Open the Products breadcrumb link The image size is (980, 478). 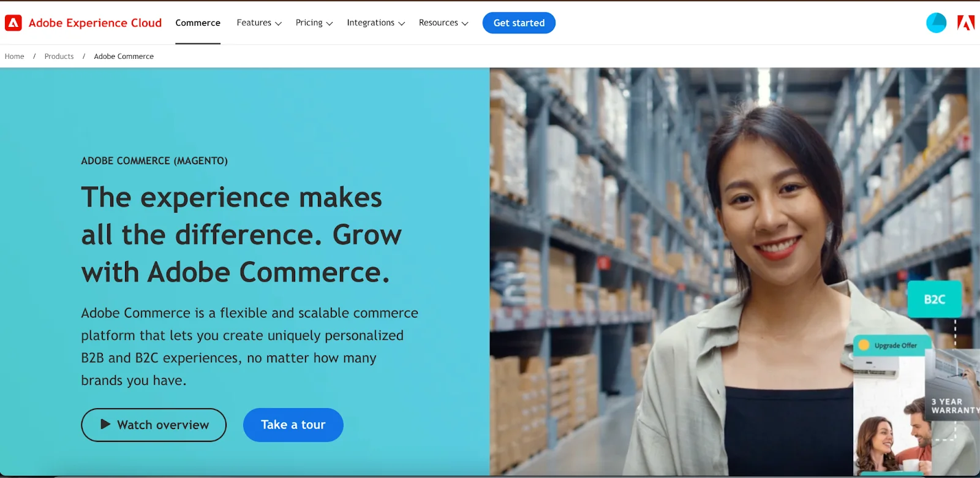click(59, 56)
